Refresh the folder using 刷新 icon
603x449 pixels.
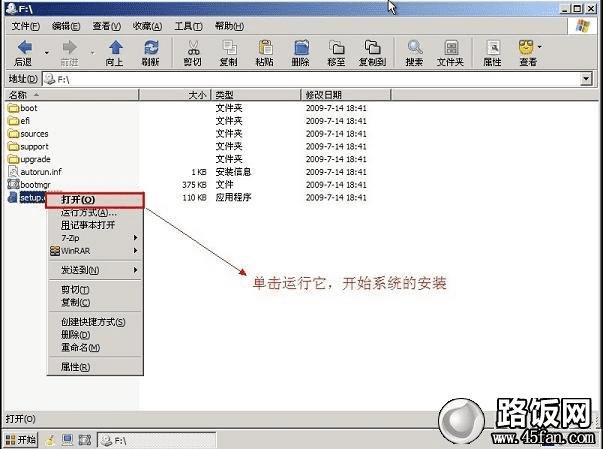point(151,48)
